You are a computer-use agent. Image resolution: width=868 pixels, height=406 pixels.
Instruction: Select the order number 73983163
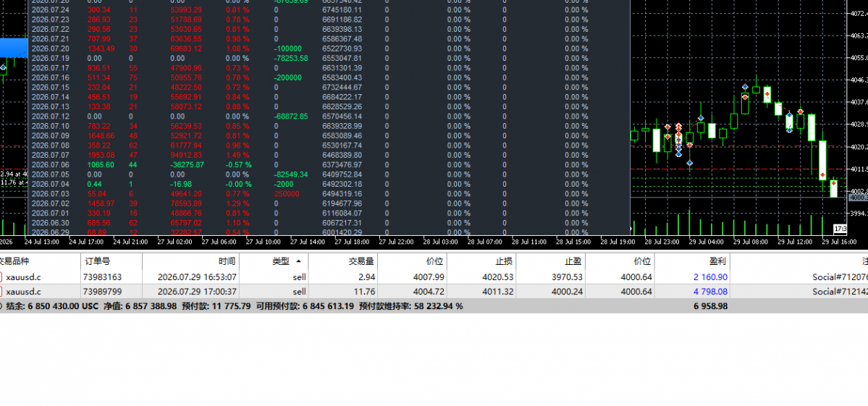pos(102,277)
